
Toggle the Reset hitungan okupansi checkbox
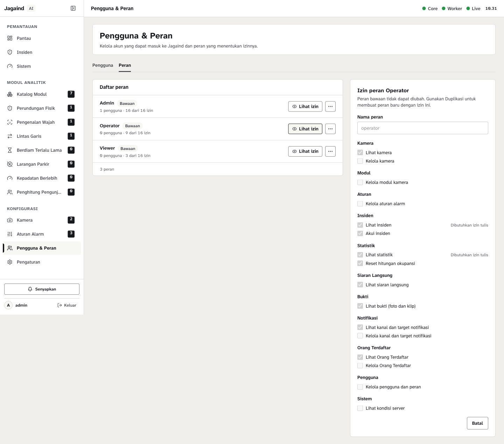[360, 263]
